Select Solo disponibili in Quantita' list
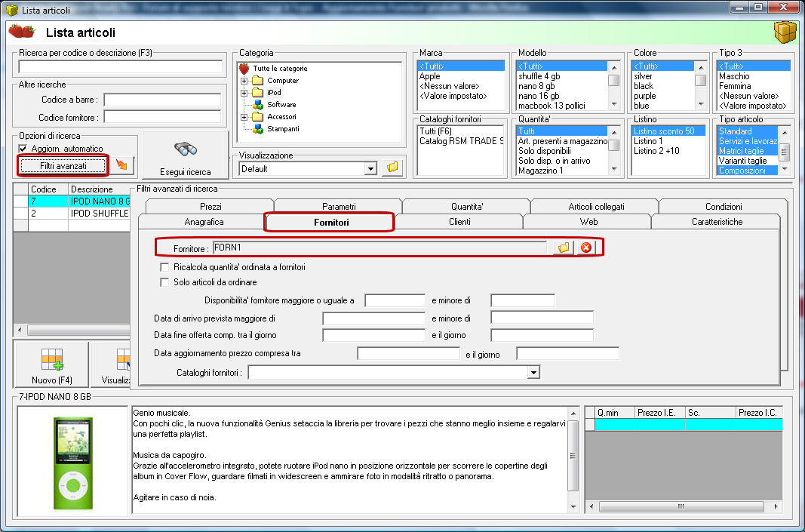 544,151
